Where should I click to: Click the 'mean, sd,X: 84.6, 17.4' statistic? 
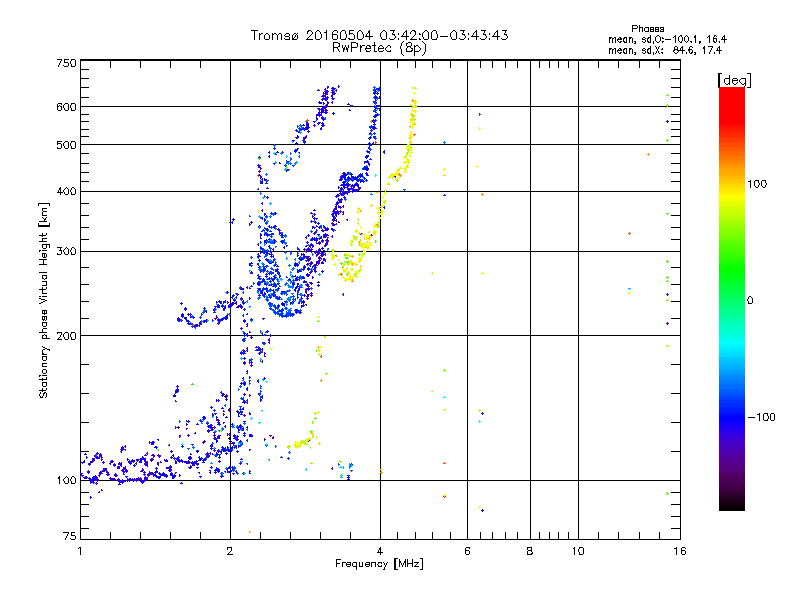coord(665,50)
